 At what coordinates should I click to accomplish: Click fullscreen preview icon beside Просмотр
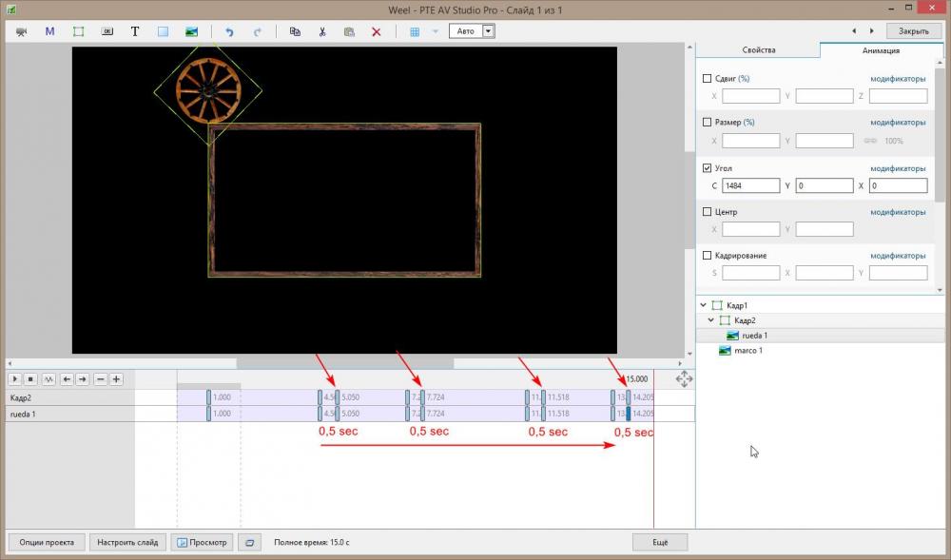click(249, 543)
